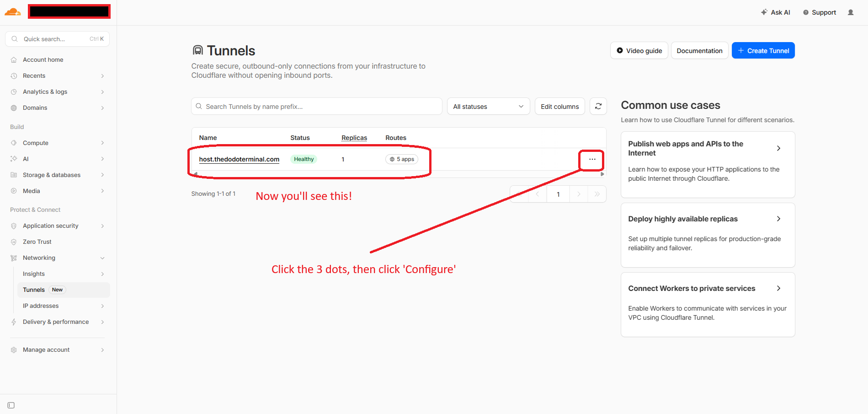Viewport: 868px width, 414px height.
Task: Click the Tunnels page heading icon
Action: (x=197, y=50)
